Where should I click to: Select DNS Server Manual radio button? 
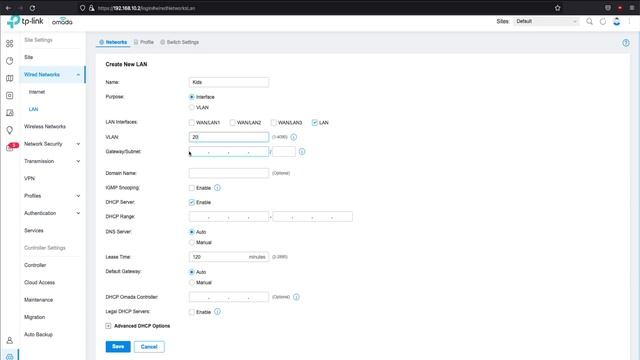tap(191, 242)
